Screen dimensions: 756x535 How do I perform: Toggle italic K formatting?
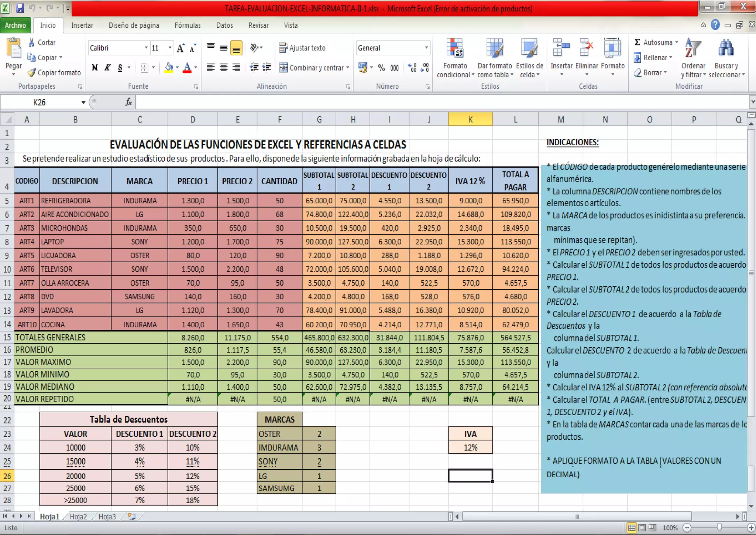(x=107, y=68)
